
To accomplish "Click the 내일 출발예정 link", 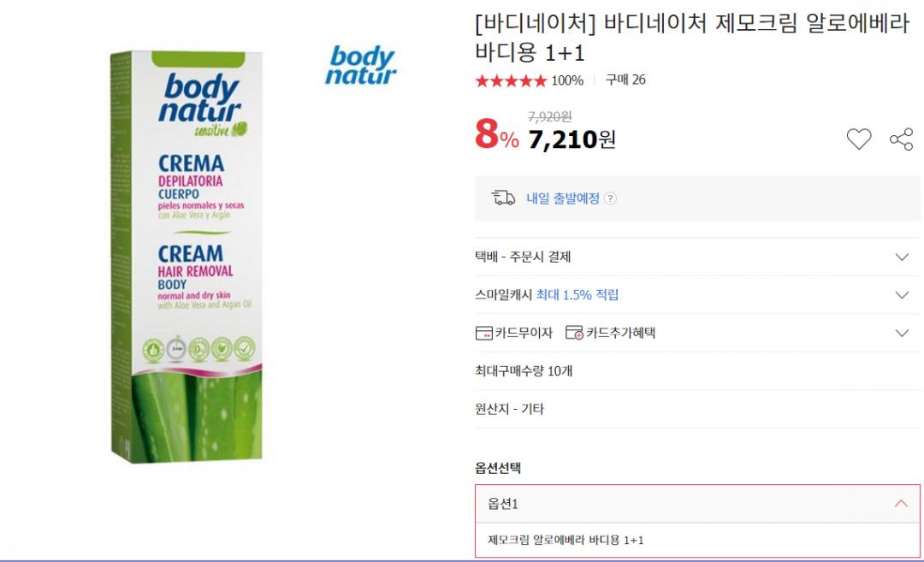I will 562,198.
